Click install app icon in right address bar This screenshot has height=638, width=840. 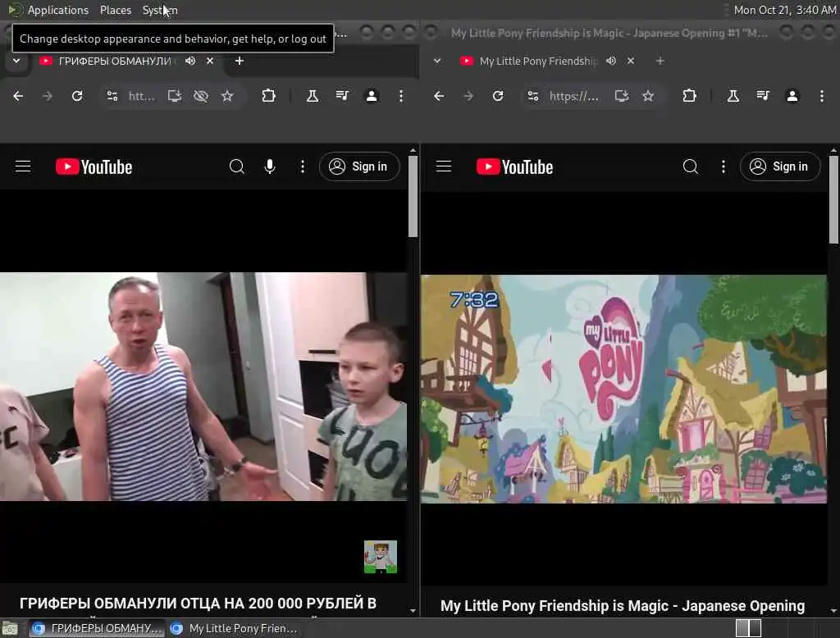click(x=622, y=96)
